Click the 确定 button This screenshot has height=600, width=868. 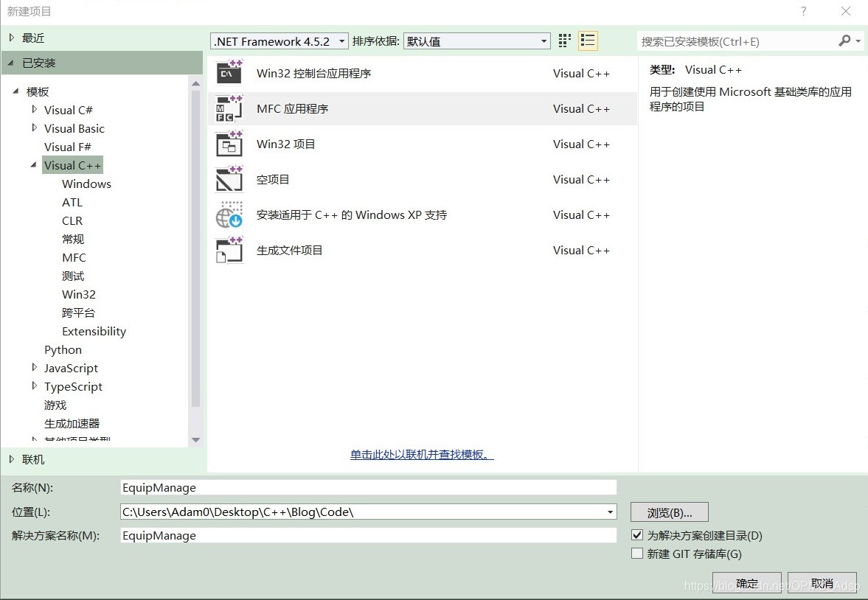pyautogui.click(x=747, y=583)
